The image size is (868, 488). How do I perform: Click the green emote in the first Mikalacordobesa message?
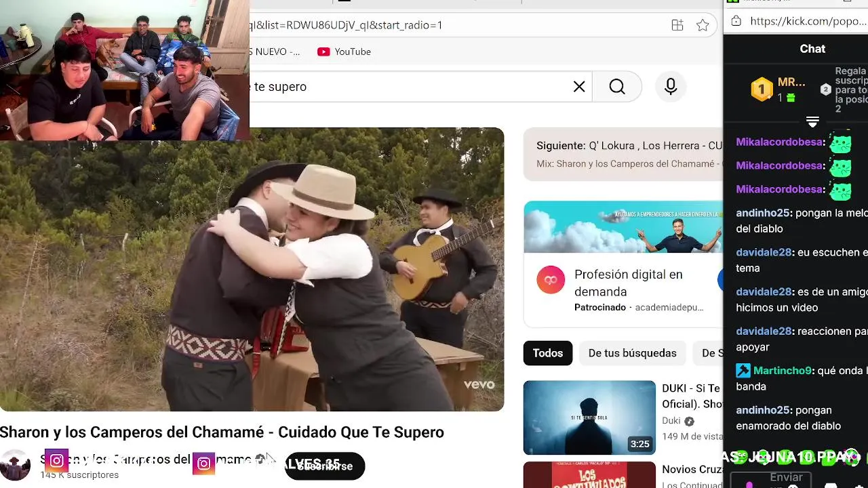coord(840,143)
